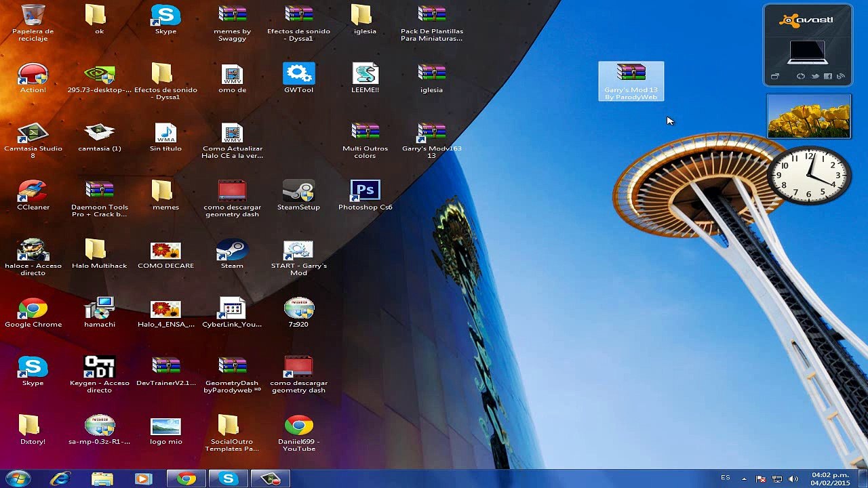The image size is (868, 488).
Task: Open the 'SocialOutro Templates Pa...' folder
Action: tap(232, 433)
